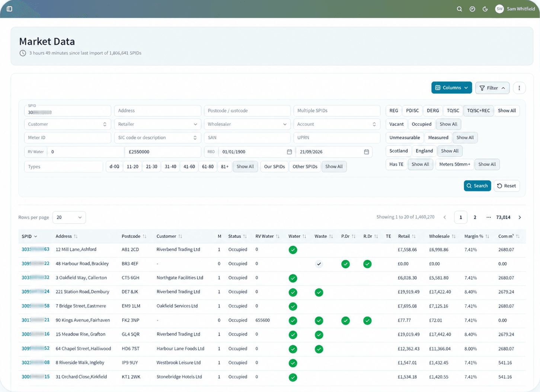Toggle the Our SPIDs filter
540x392 pixels.
coord(274,167)
